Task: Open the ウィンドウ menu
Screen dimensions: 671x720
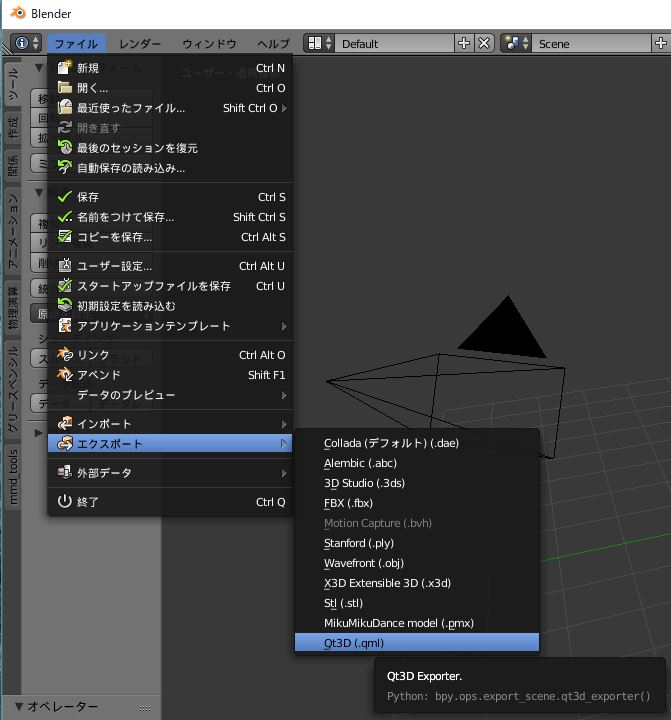Action: [209, 44]
